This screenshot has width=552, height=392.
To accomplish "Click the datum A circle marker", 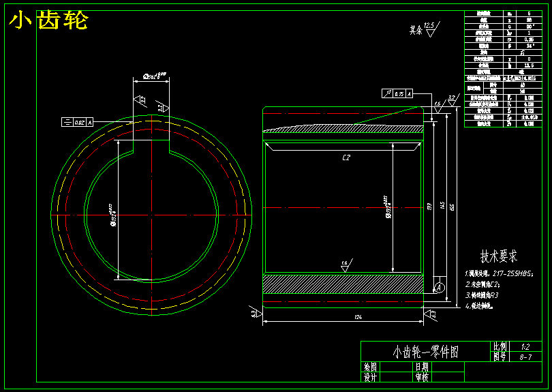I will pyautogui.click(x=439, y=288).
